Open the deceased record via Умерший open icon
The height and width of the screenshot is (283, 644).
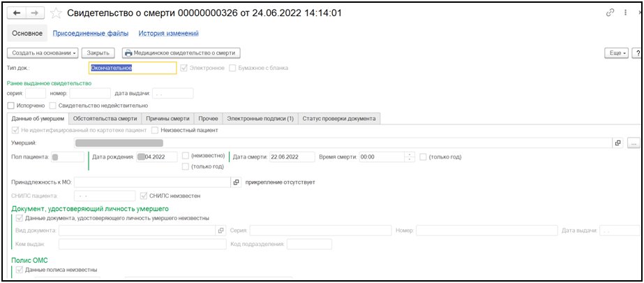point(617,143)
